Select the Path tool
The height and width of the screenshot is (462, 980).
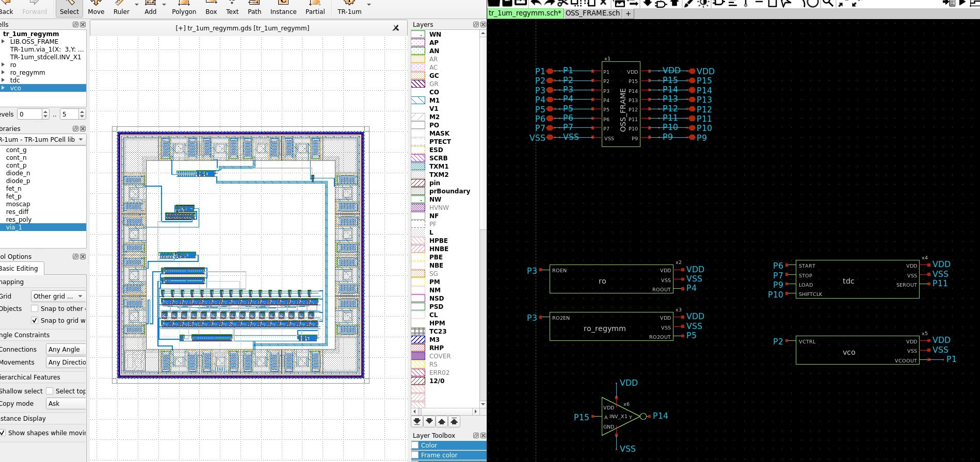tap(254, 8)
